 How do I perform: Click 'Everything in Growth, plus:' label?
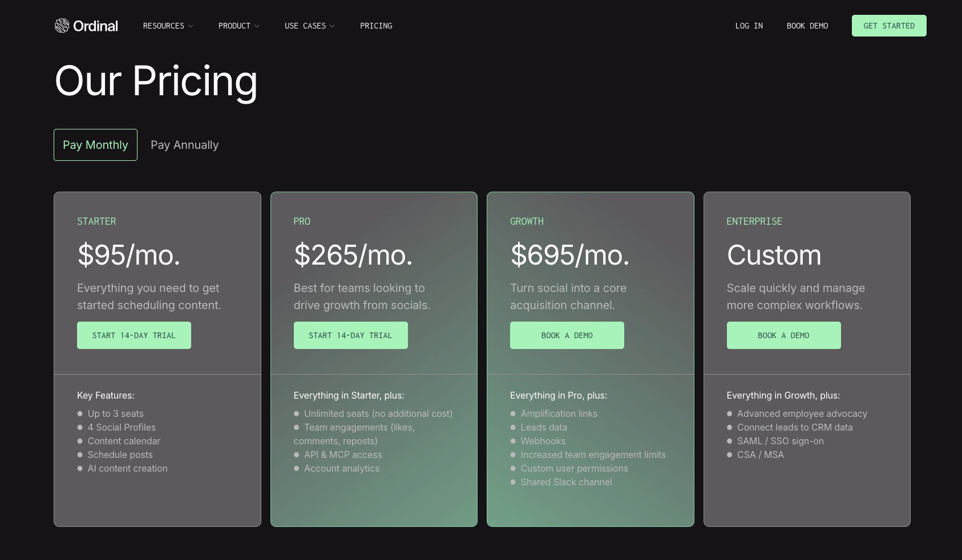point(783,395)
